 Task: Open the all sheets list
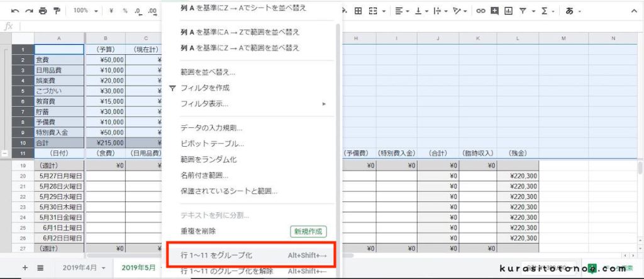pyautogui.click(x=40, y=268)
